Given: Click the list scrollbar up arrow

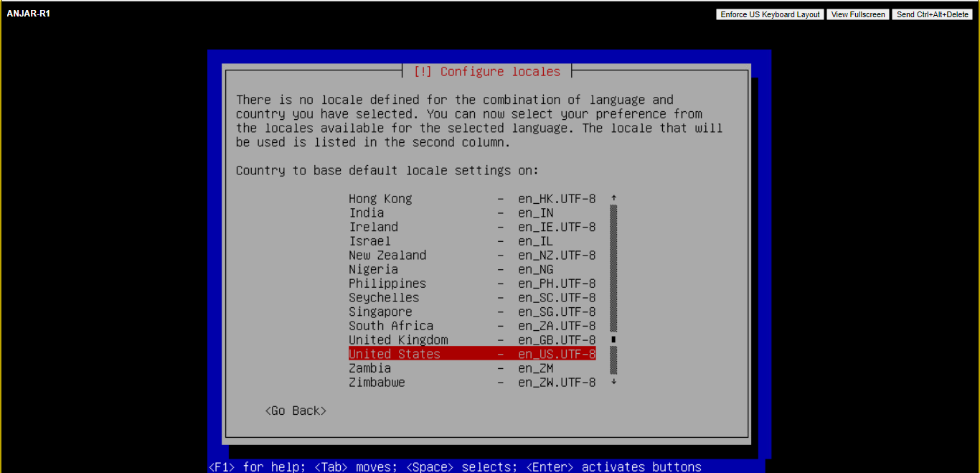Looking at the screenshot, I should coord(613,198).
